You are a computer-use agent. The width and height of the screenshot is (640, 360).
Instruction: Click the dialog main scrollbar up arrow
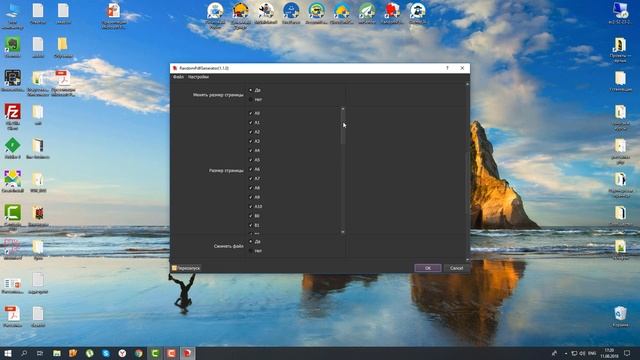tap(467, 84)
